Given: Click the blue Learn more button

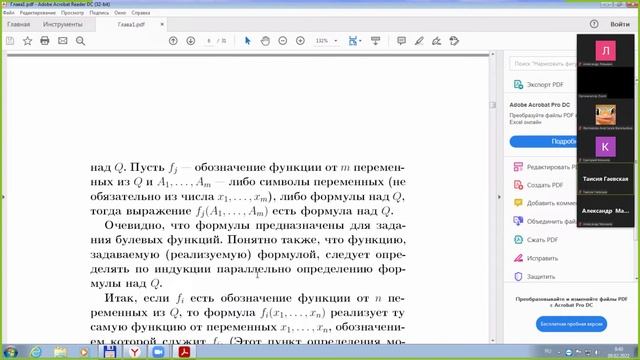Looking at the screenshot, I should (x=543, y=141).
